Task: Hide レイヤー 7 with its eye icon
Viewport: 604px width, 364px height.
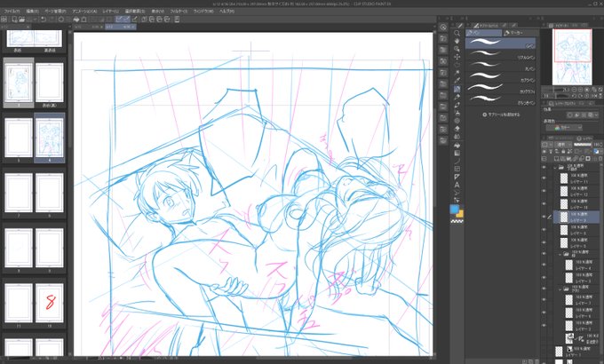Action: point(544,300)
